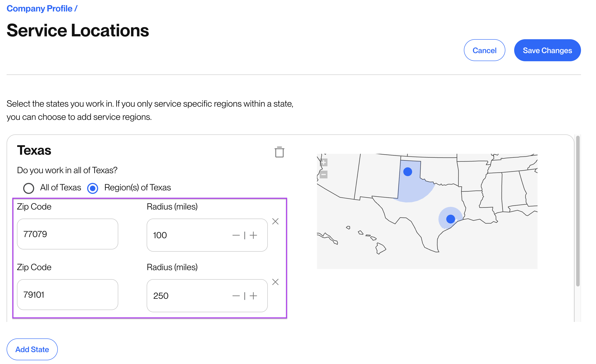The width and height of the screenshot is (596, 364).
Task: Decrease the 100 mile radius with minus
Action: pyautogui.click(x=236, y=235)
